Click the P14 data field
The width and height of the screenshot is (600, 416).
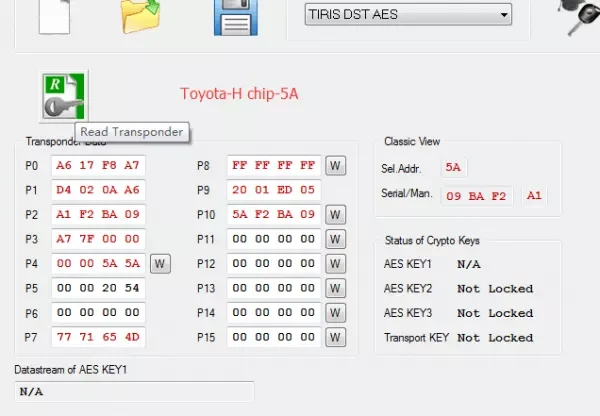coord(274,313)
